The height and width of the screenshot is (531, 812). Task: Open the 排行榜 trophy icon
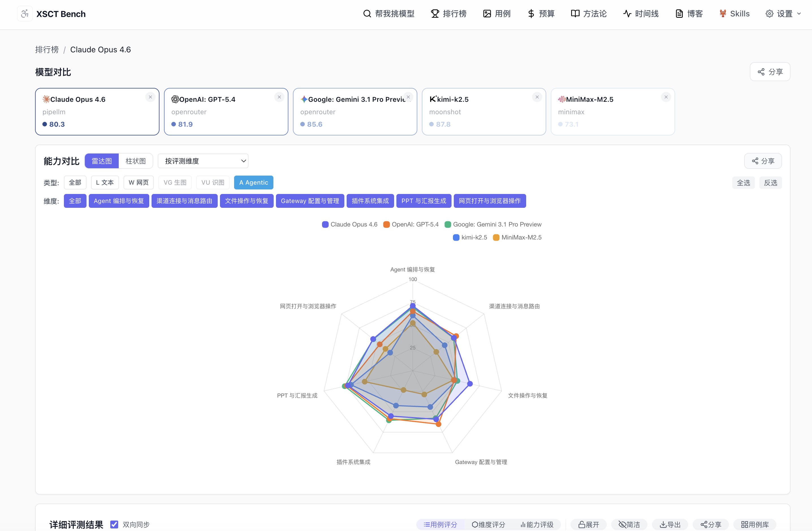435,14
